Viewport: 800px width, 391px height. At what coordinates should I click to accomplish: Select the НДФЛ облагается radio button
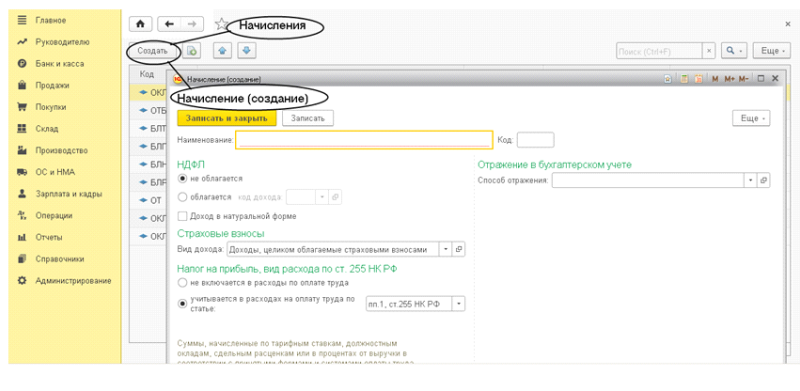[182, 197]
